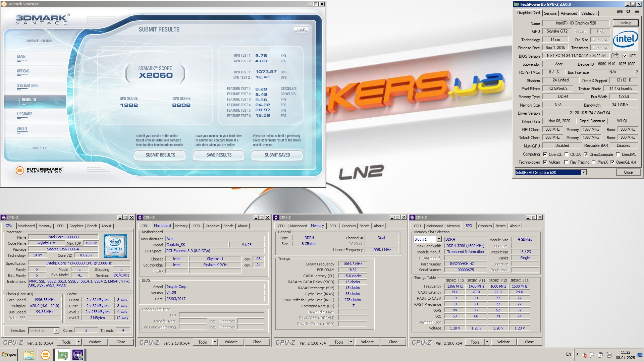The width and height of the screenshot is (644, 362).
Task: Select 3DMark Vantage orange taskbar icon
Action: pyautogui.click(x=45, y=355)
